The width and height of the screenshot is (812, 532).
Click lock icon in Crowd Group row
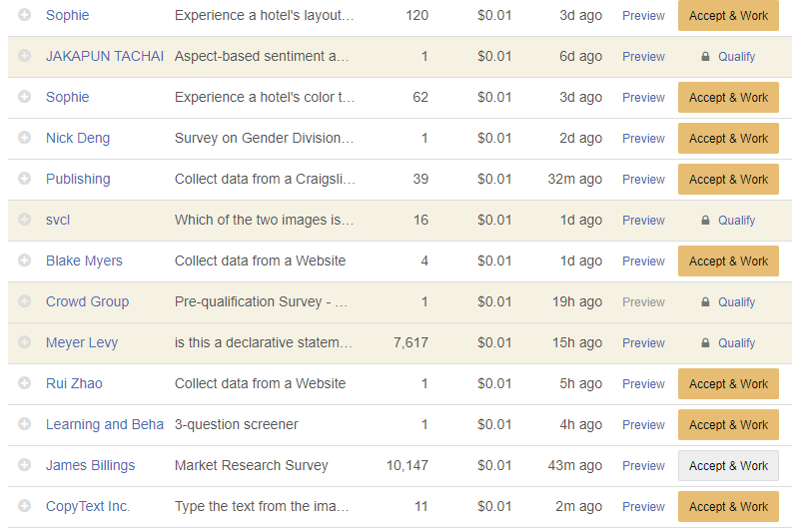pos(705,302)
